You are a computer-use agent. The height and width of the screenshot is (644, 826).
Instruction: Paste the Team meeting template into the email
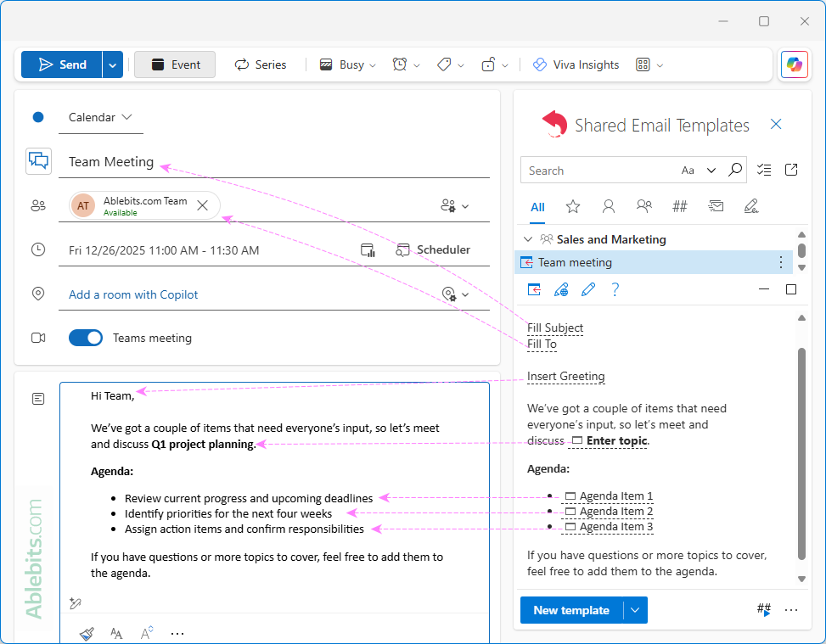coord(534,289)
